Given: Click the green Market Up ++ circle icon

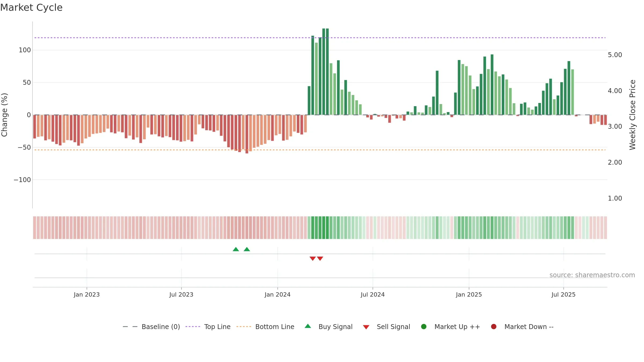Looking at the screenshot, I should coord(424,327).
